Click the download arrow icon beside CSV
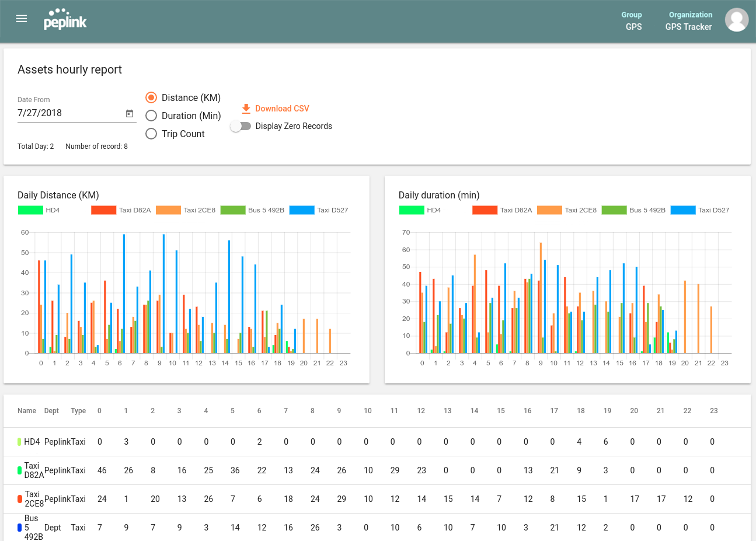The width and height of the screenshot is (756, 541). coord(247,108)
